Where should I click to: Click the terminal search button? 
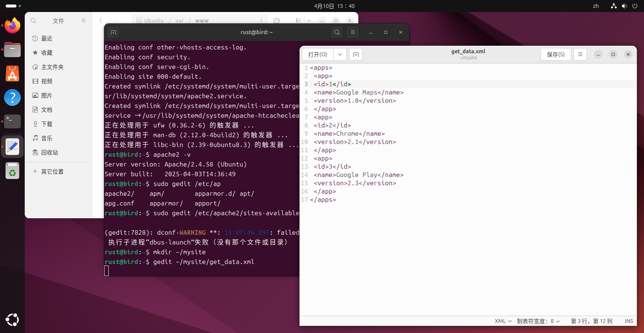(337, 32)
